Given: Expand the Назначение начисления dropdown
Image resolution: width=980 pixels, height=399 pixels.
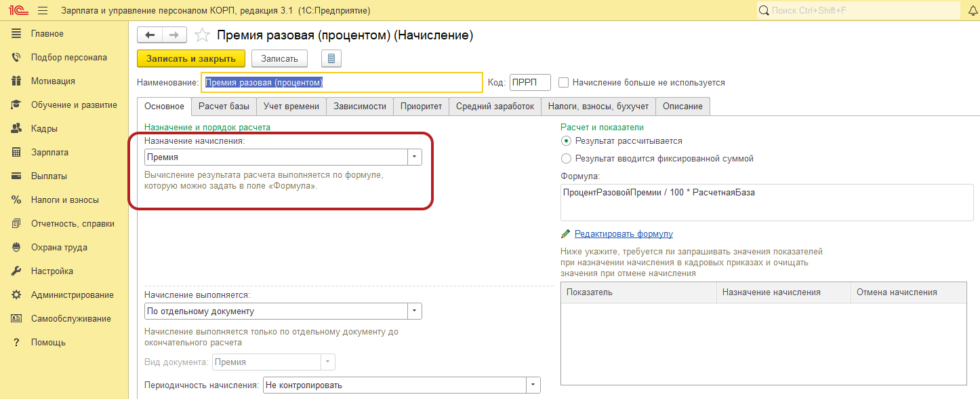Looking at the screenshot, I should point(414,157).
